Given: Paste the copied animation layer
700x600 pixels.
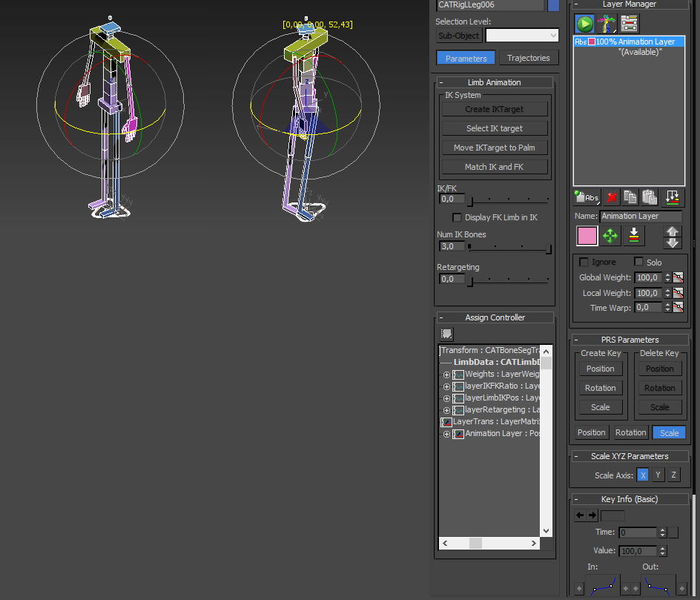Looking at the screenshot, I should coord(650,197).
